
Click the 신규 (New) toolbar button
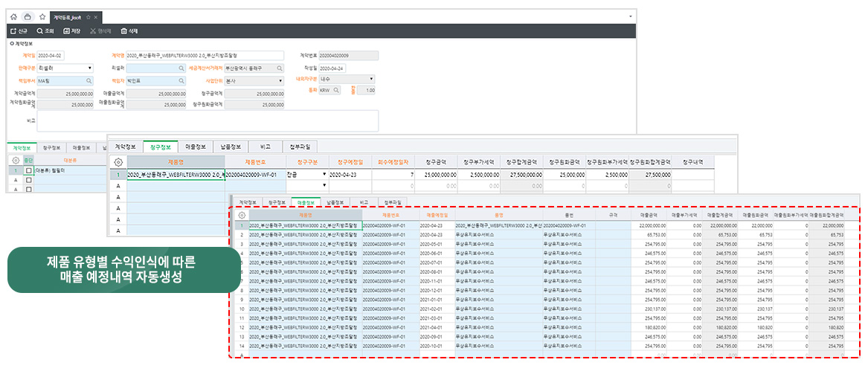(19, 31)
